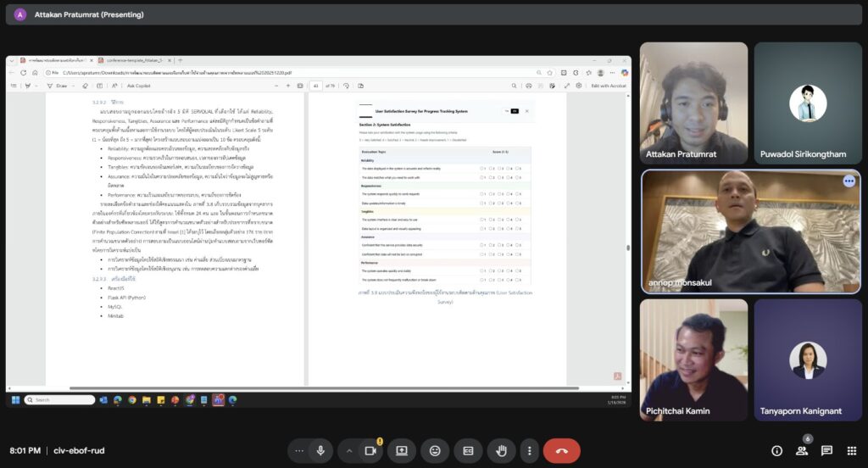Open the meeting details info icon
Viewport: 868px width, 468px height.
pyautogui.click(x=776, y=451)
